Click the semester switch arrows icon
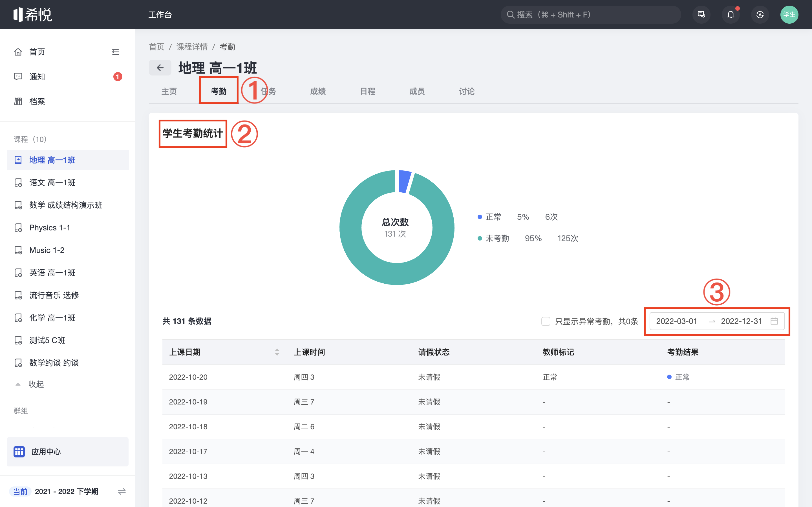812x507 pixels. 122,491
